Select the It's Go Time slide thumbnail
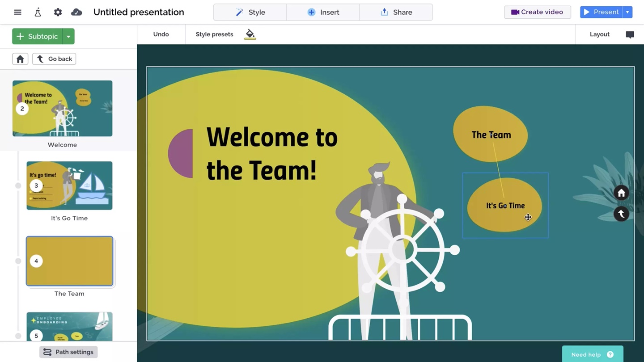The height and width of the screenshot is (362, 644). click(x=69, y=185)
